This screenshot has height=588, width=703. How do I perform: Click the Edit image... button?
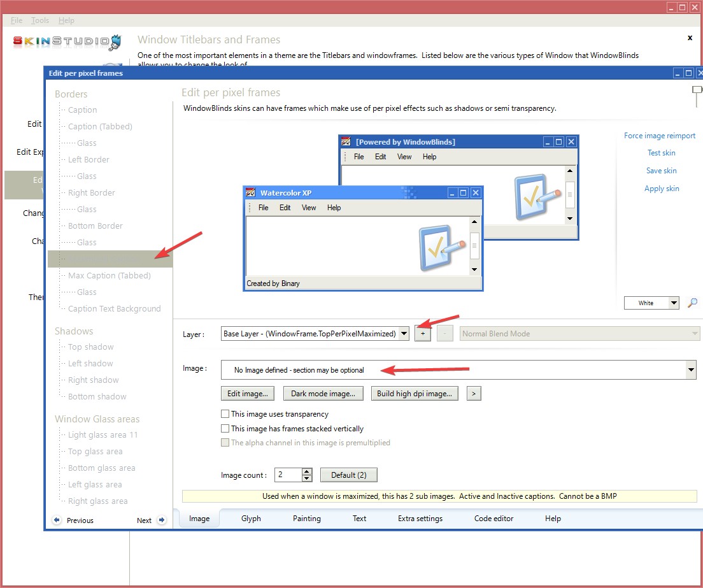(x=248, y=394)
